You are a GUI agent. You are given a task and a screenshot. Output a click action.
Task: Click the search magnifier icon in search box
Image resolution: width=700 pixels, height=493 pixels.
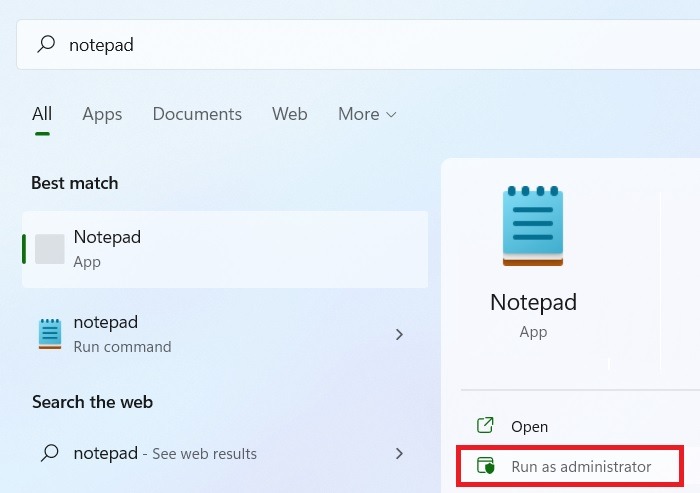[x=46, y=44]
